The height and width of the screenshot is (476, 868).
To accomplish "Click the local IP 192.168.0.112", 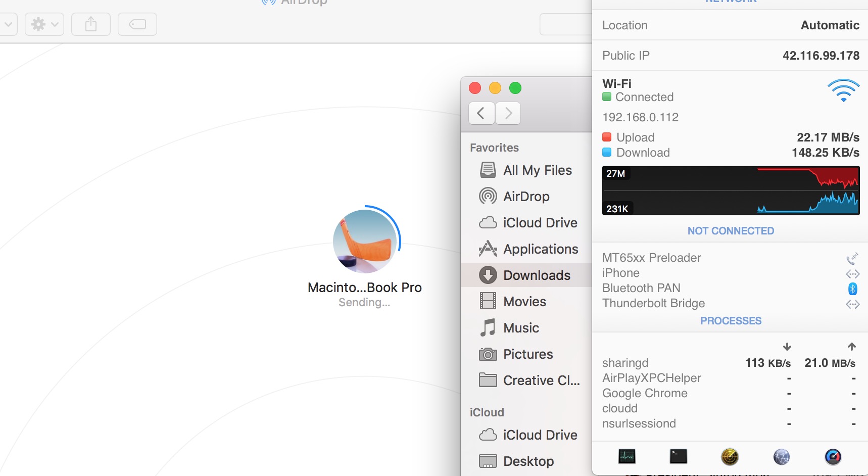I will point(640,117).
